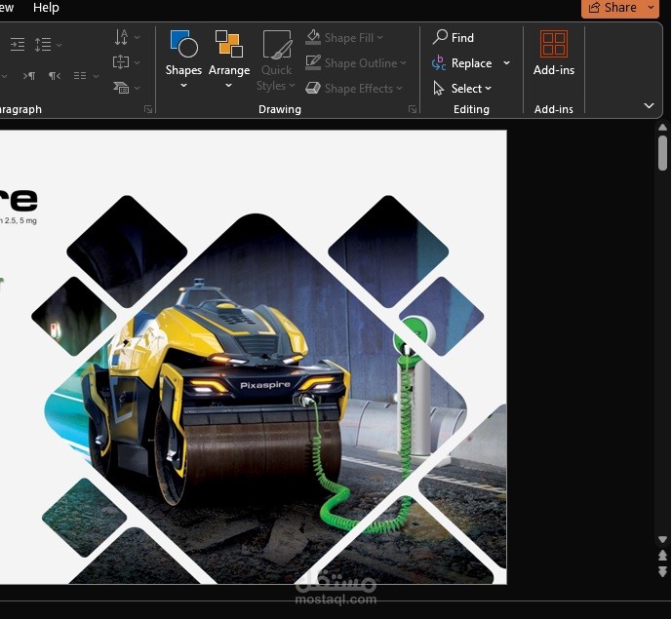This screenshot has width=672, height=619.
Task: Select the top-left diamond image shape
Action: 127,251
